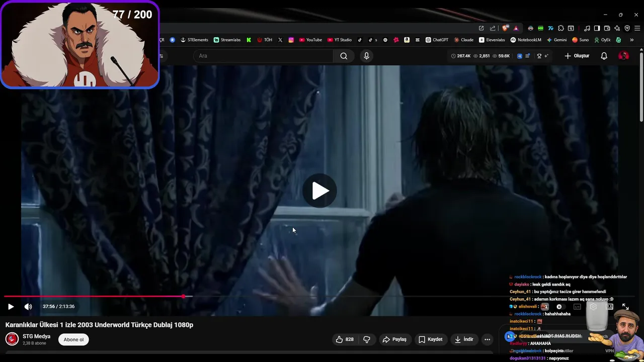Open the TÖH bookmark
This screenshot has width=644, height=362.
265,40
